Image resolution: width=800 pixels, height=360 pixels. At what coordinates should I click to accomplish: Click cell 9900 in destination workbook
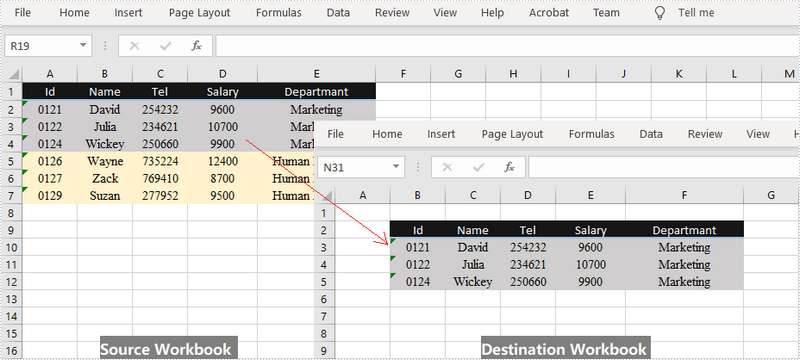(x=590, y=281)
